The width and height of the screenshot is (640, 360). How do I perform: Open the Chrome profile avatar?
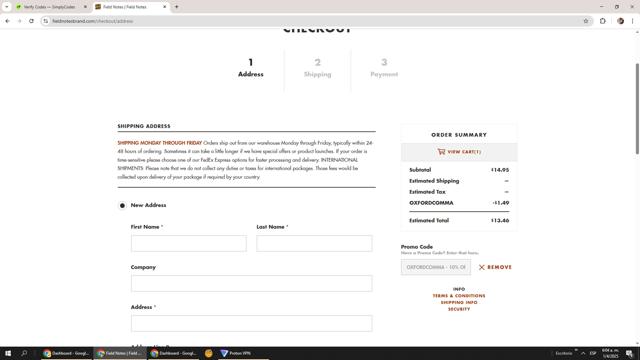pyautogui.click(x=620, y=21)
